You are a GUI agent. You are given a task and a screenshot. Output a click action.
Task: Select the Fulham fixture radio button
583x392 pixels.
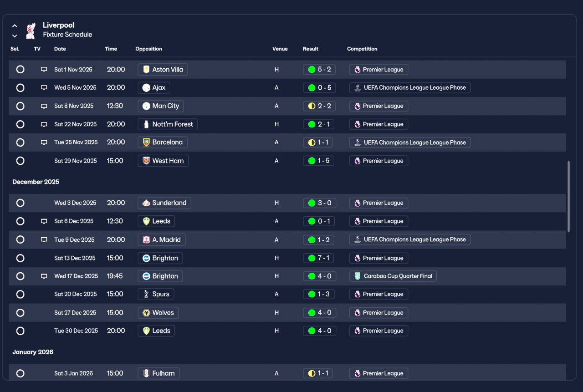(x=20, y=373)
